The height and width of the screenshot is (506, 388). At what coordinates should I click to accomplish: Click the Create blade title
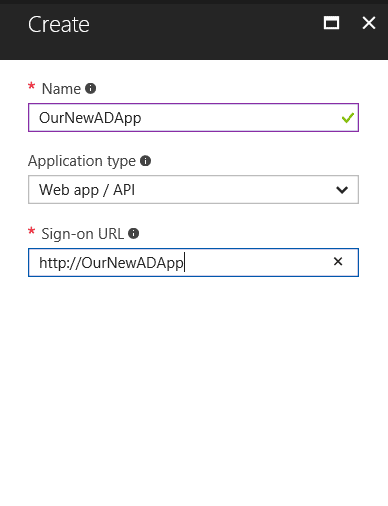[x=59, y=24]
